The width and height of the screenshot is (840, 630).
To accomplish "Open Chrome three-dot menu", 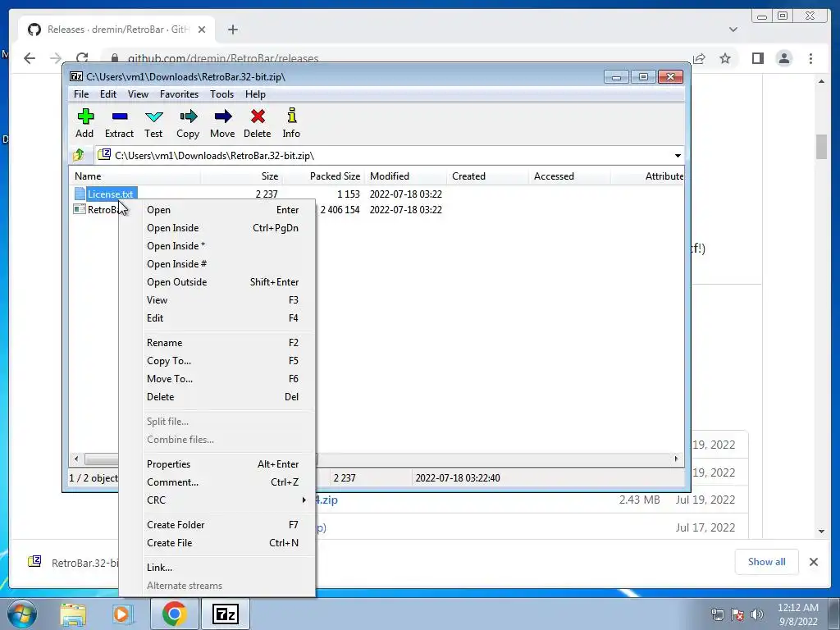I will 810,58.
